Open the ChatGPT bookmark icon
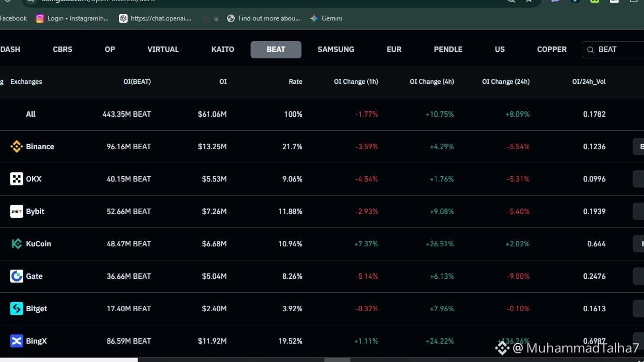 [x=123, y=18]
